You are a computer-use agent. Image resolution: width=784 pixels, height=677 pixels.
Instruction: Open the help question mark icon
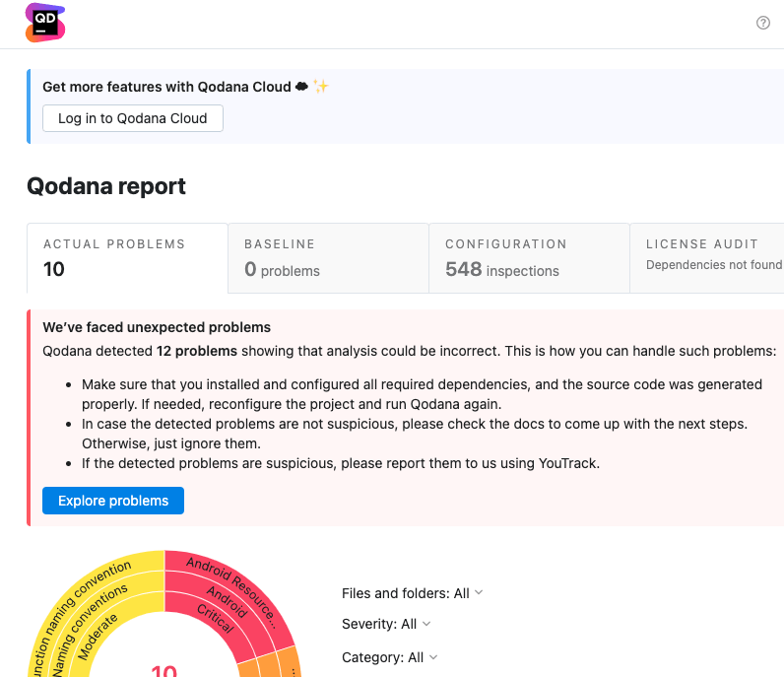763,23
